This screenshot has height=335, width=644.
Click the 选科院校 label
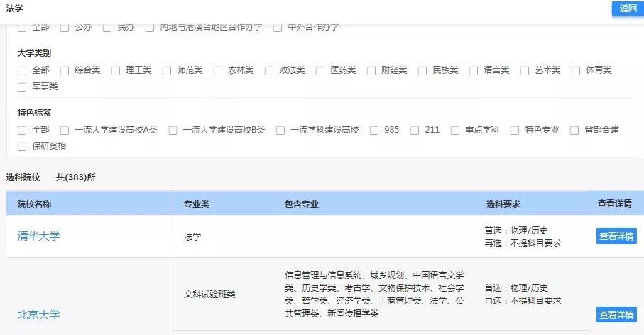tap(23, 177)
